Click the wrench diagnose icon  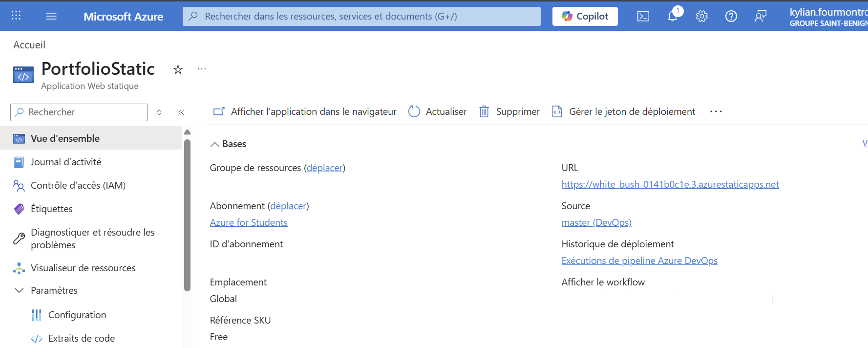(x=19, y=239)
